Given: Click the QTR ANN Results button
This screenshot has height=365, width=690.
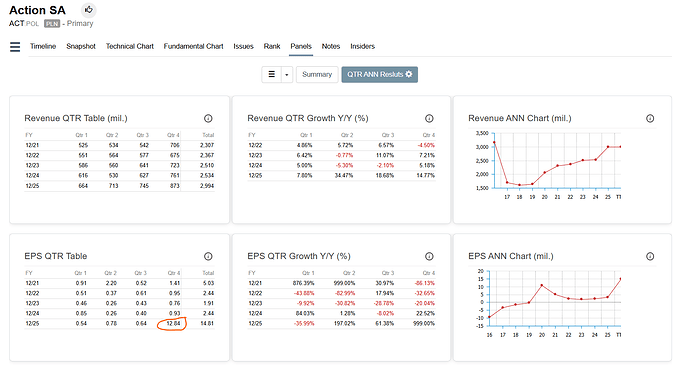Looking at the screenshot, I should pyautogui.click(x=380, y=74).
